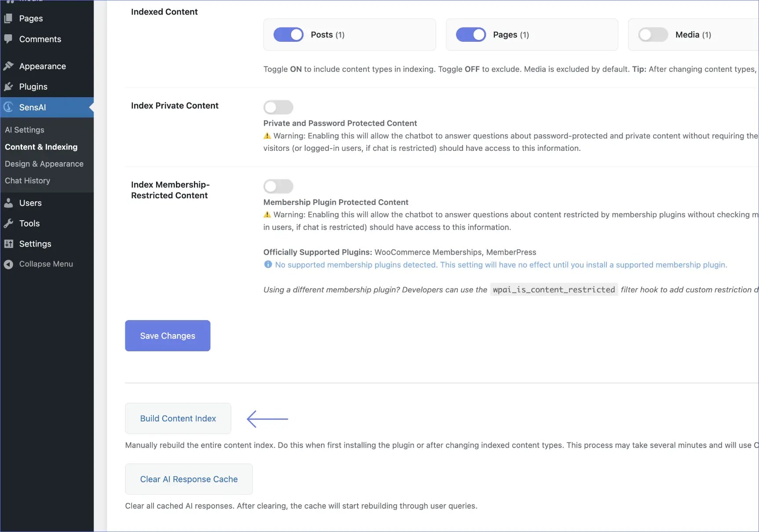
Task: Enable Index Private Content switch
Action: 278,107
